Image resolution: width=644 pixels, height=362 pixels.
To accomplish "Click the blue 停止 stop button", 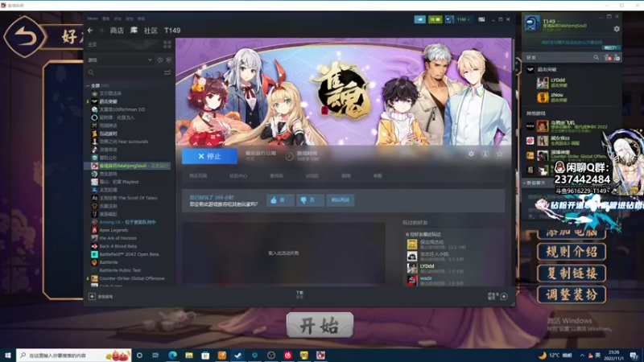I will point(209,156).
